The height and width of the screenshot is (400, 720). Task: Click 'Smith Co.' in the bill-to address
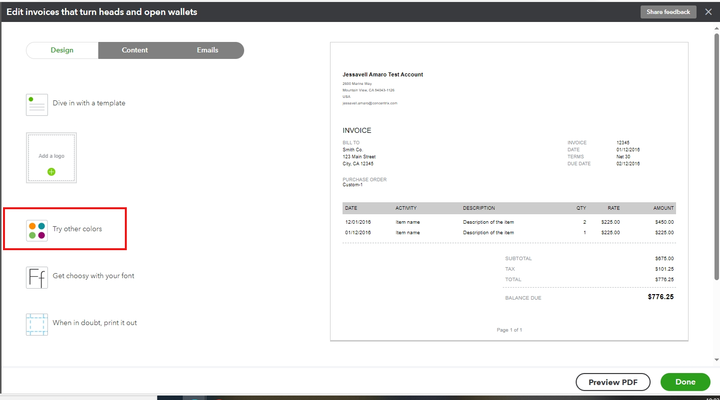click(x=352, y=150)
